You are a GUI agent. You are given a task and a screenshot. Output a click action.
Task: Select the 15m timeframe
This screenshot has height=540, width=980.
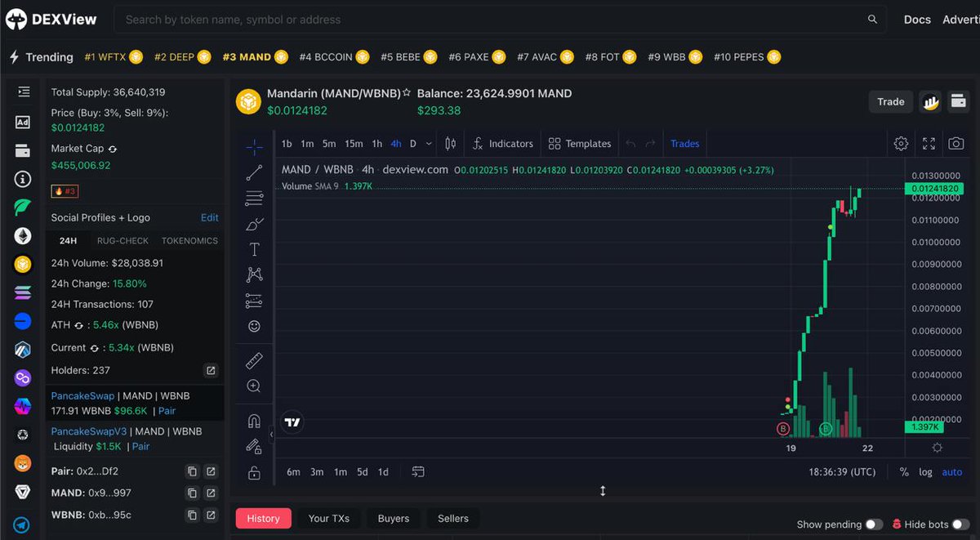click(354, 144)
